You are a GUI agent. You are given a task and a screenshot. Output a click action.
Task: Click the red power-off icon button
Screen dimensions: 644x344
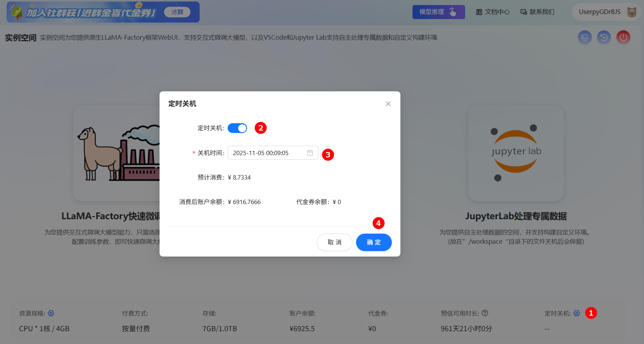623,37
